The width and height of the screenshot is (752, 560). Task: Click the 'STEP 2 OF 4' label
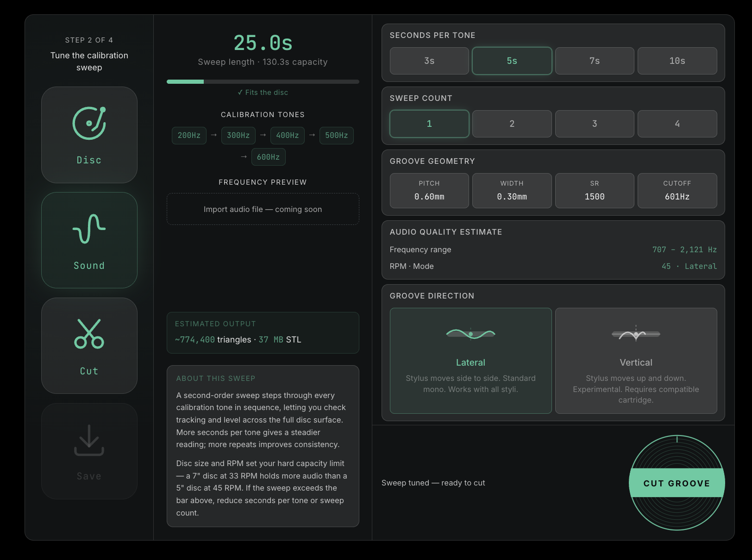tap(89, 40)
